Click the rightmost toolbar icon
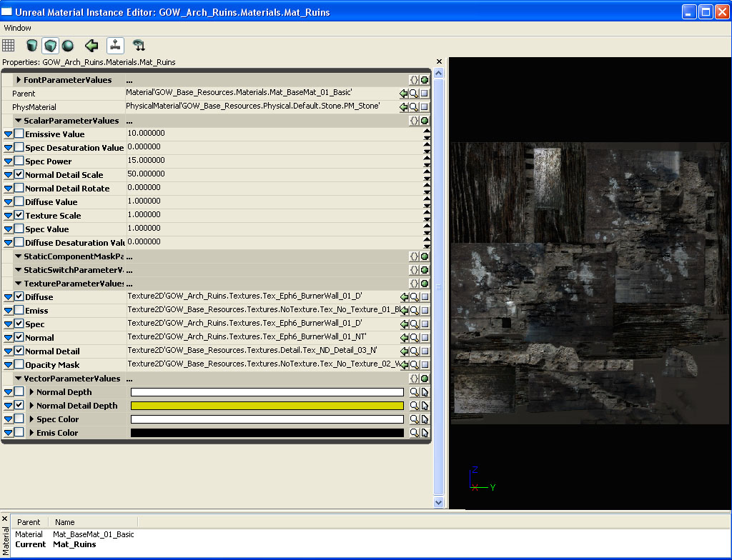Viewport: 732px width, 560px height. click(139, 45)
